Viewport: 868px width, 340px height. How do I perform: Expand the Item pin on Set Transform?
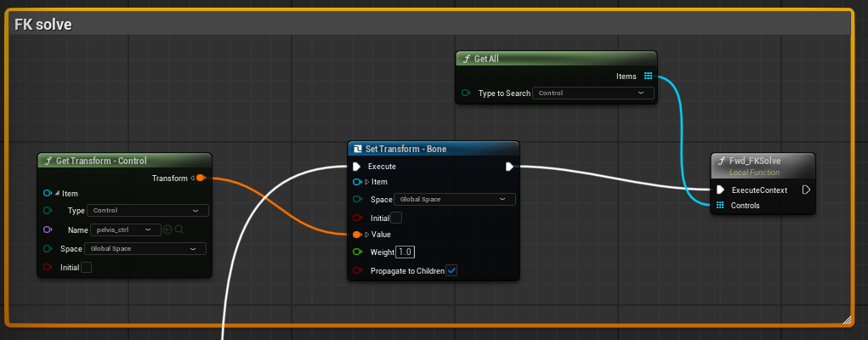click(366, 182)
